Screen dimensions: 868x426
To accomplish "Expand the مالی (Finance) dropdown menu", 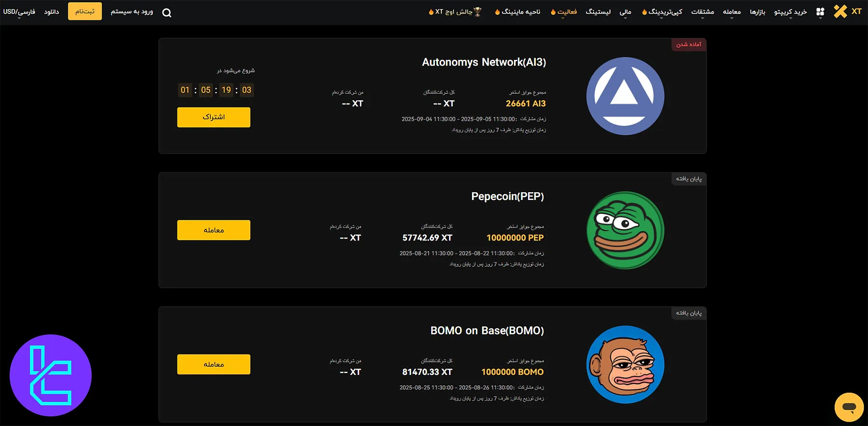I will (x=624, y=12).
